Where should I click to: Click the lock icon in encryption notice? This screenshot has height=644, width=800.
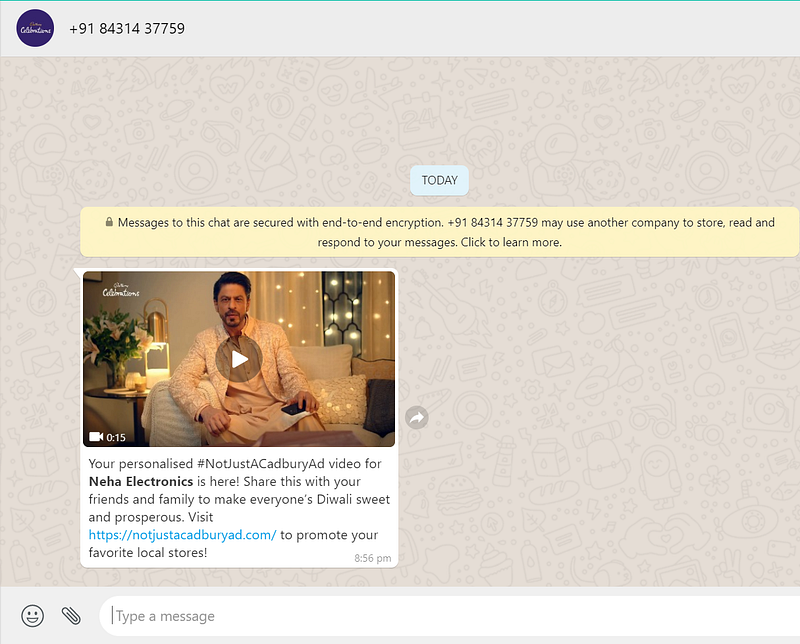tap(109, 222)
